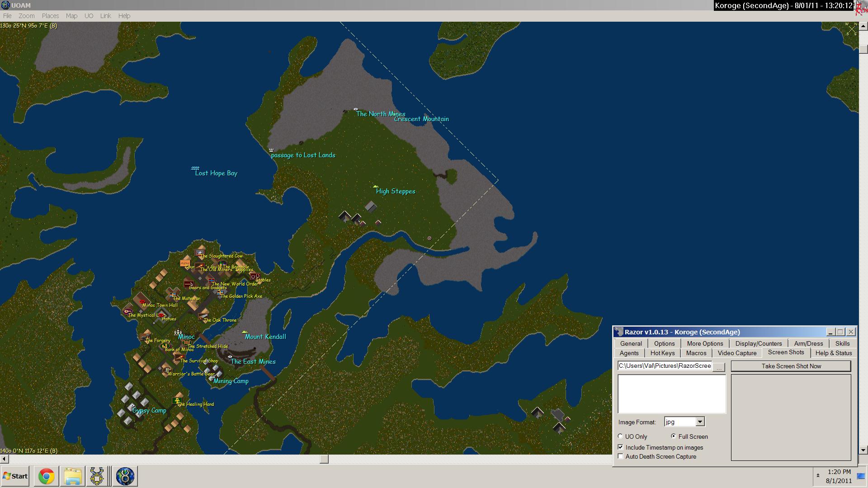Open the Zoom menu

click(x=27, y=16)
